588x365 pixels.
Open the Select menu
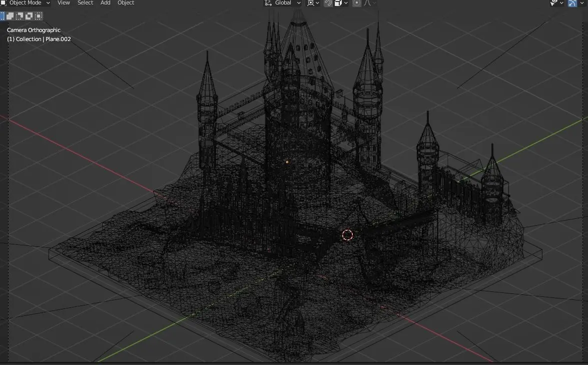coord(85,3)
